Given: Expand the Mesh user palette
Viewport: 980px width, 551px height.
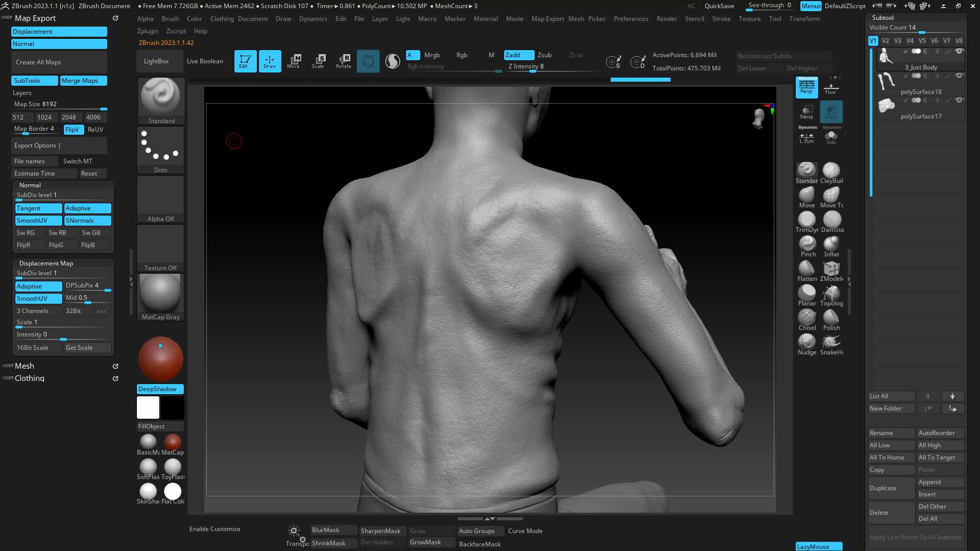Looking at the screenshot, I should [24, 366].
